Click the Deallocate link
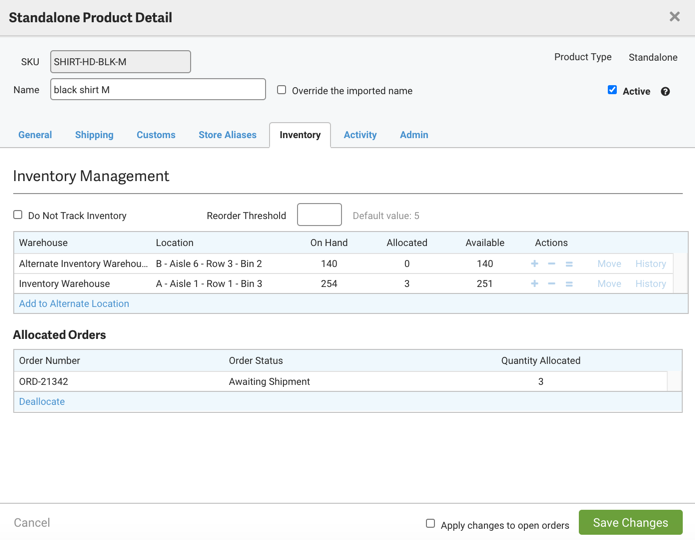The height and width of the screenshot is (540, 695). click(42, 402)
